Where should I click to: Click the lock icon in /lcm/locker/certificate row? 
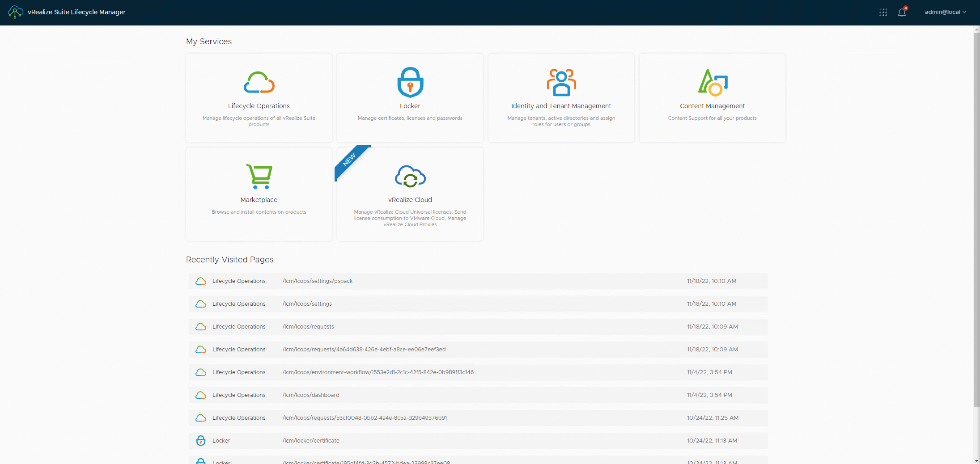click(201, 441)
